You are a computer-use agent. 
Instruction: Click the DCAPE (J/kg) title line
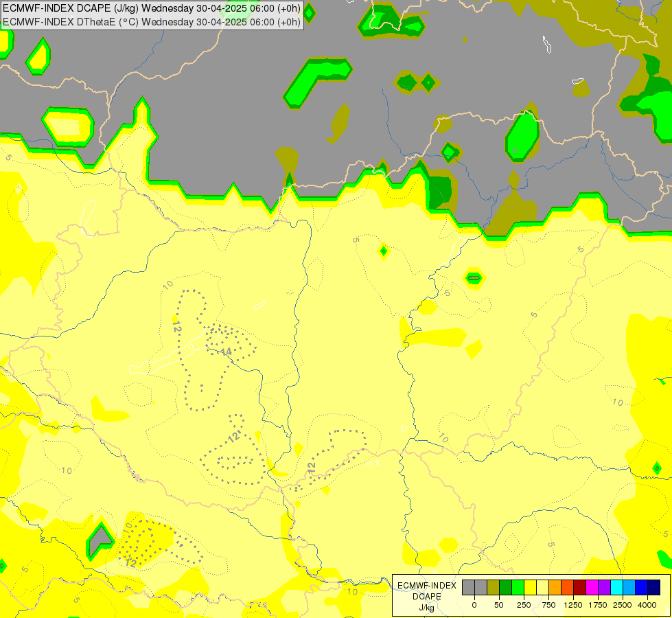[x=152, y=8]
